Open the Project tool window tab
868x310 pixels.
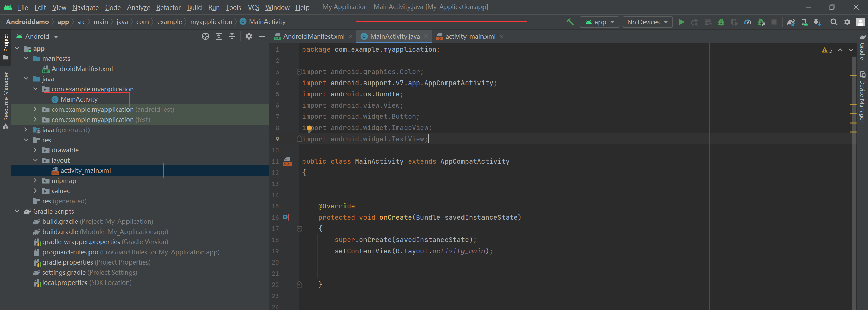[6, 47]
